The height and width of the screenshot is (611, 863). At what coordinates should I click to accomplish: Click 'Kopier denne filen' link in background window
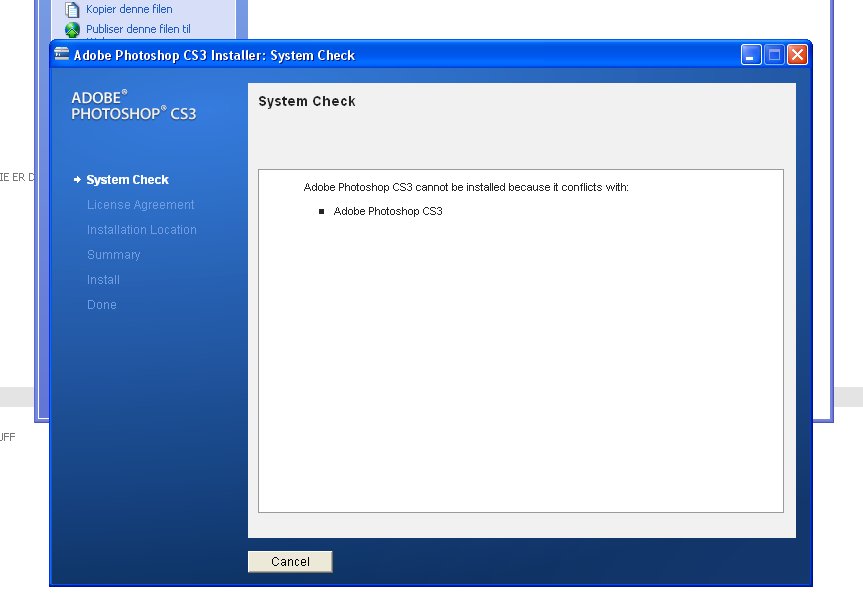(129, 9)
